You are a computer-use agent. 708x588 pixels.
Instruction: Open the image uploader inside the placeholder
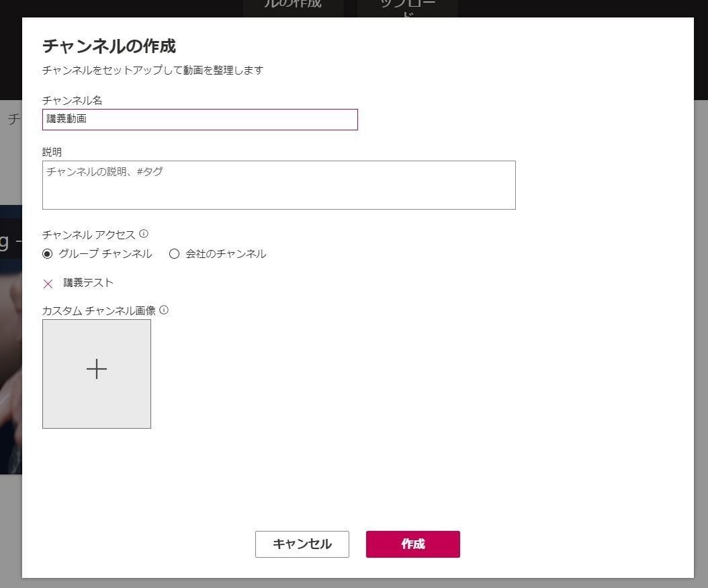(97, 369)
